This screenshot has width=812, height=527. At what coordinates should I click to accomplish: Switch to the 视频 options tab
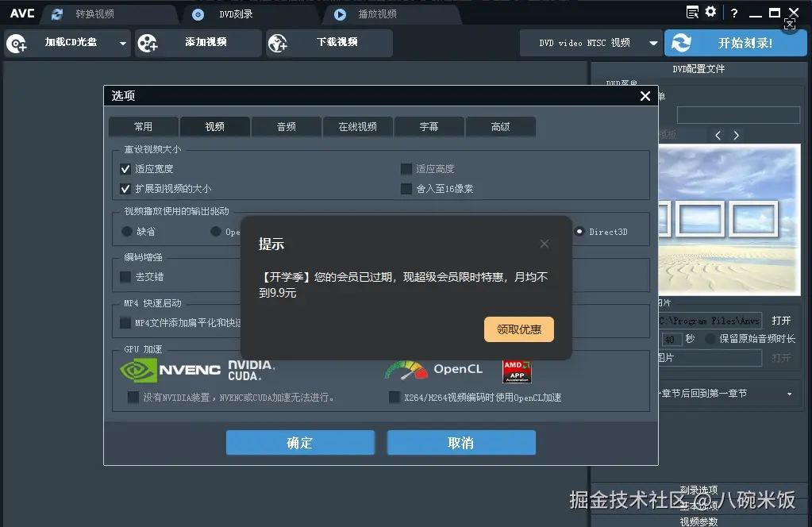click(215, 127)
